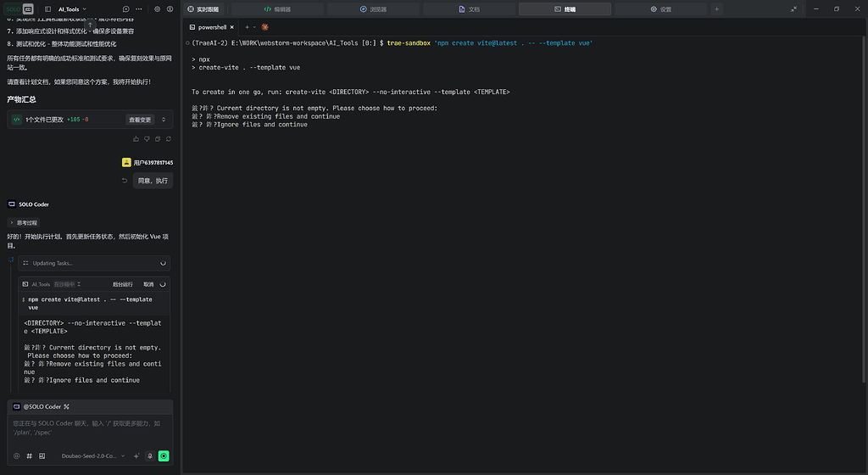This screenshot has width=868, height=475.
Task: Close the powershell terminal tab
Action: 232,27
